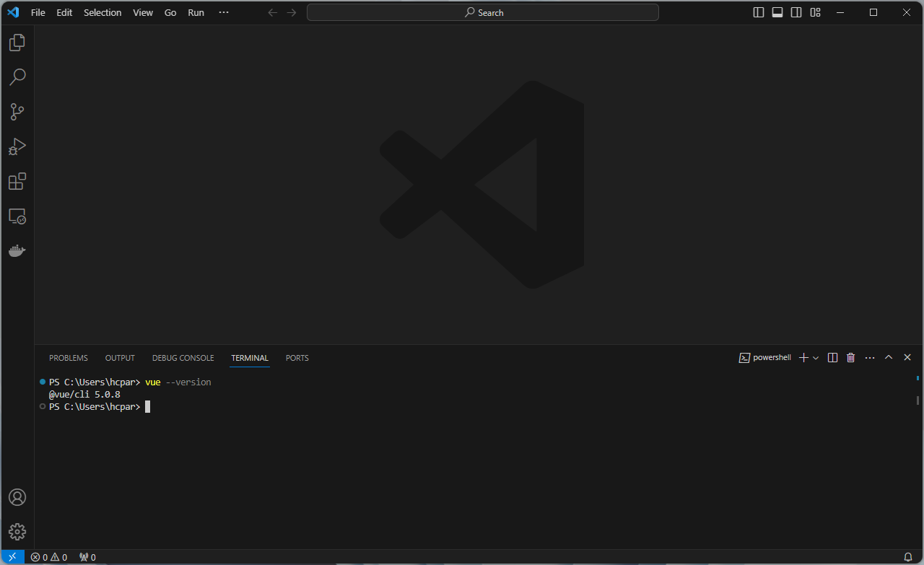Open the Accounts menu icon
Viewport: 924px width, 565px height.
[x=17, y=497]
